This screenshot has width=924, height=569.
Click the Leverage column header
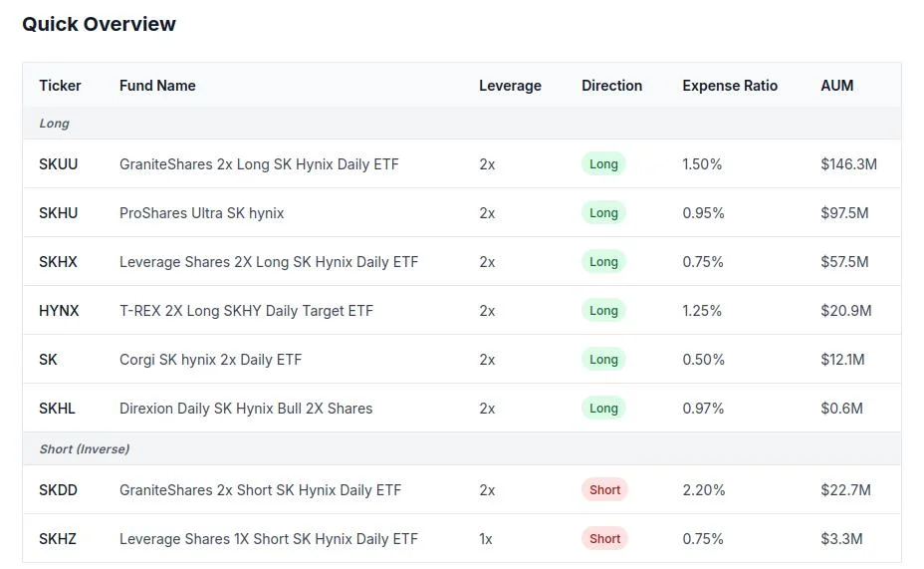point(511,86)
